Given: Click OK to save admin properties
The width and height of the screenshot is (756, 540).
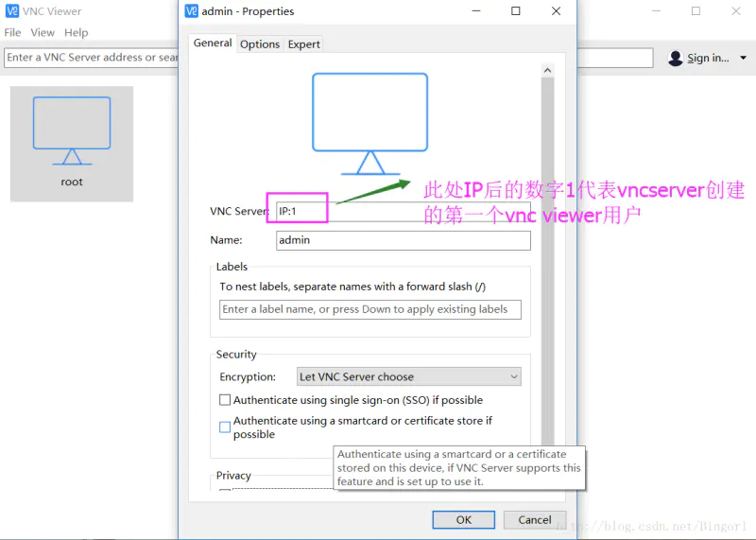Looking at the screenshot, I should [x=463, y=520].
